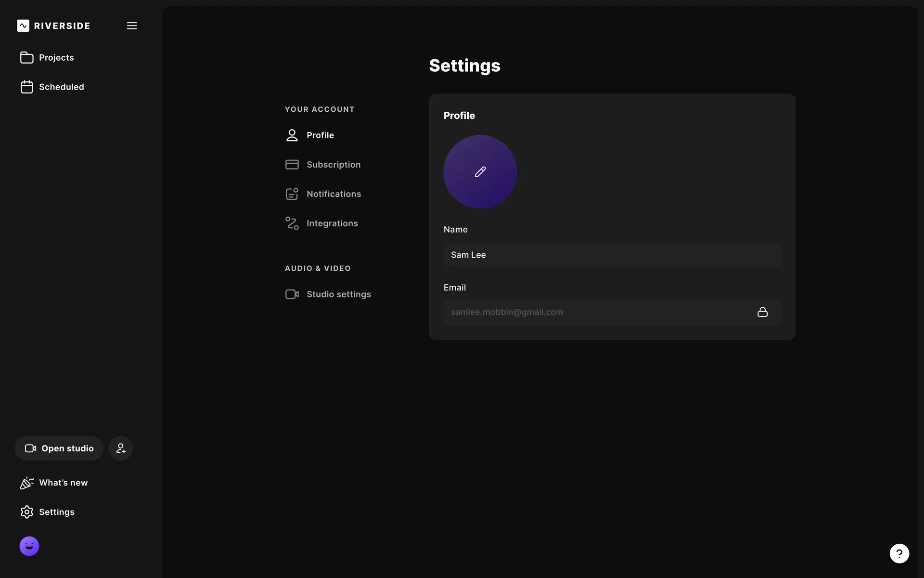This screenshot has width=924, height=578.
Task: Click the purple smiley user avatar
Action: tap(29, 546)
